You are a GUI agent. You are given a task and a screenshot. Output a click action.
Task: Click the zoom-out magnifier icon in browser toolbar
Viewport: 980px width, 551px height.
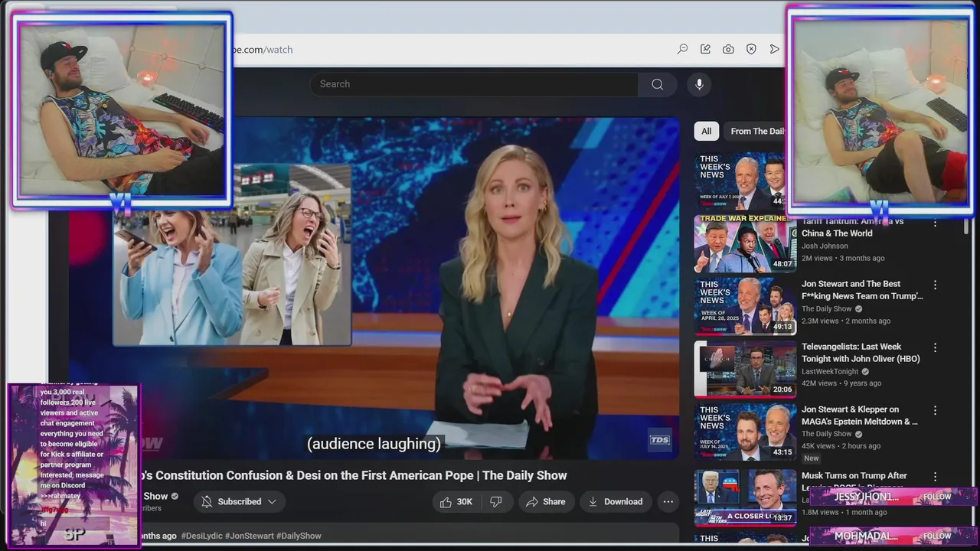(682, 49)
